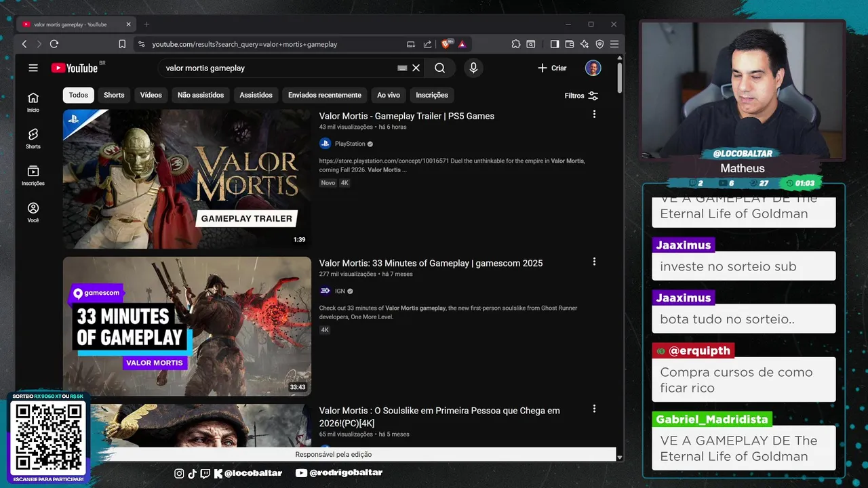This screenshot has width=868, height=488.
Task: Click the browser forward arrow
Action: (39, 44)
